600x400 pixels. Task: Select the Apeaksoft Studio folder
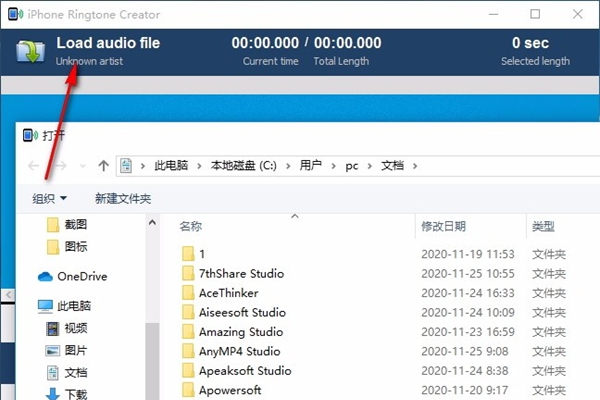(245, 371)
